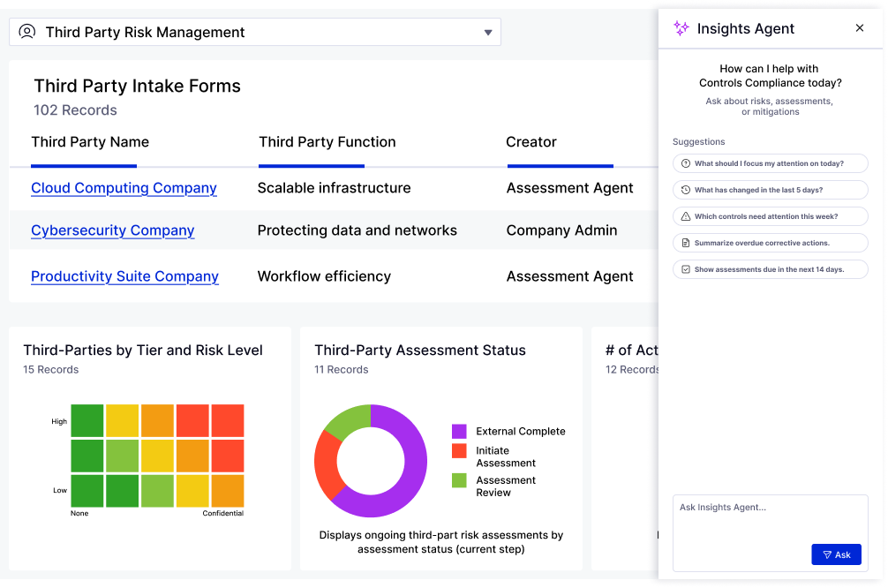Select suggestion 'What has changed in the last 5 days?'
This screenshot has height=588, width=888.
coord(771,190)
